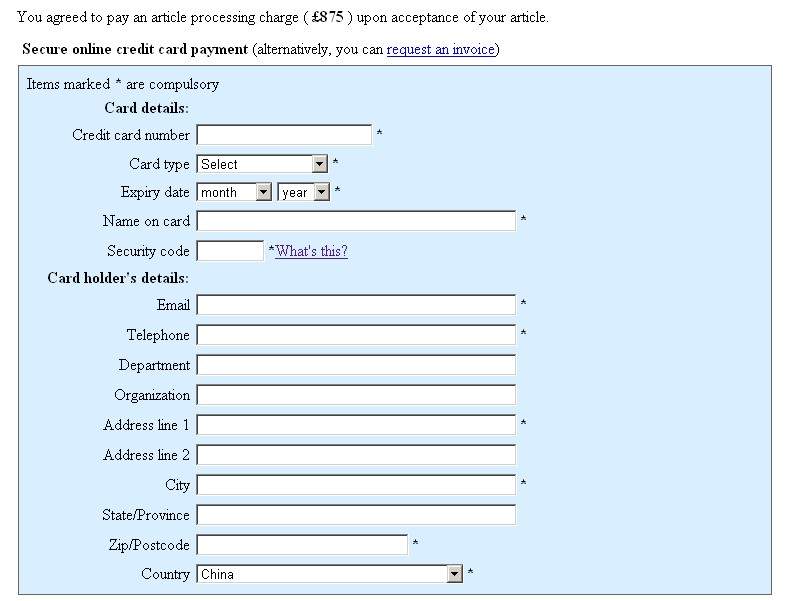Click the Country dropdown arrow button
The image size is (789, 601).
click(455, 574)
